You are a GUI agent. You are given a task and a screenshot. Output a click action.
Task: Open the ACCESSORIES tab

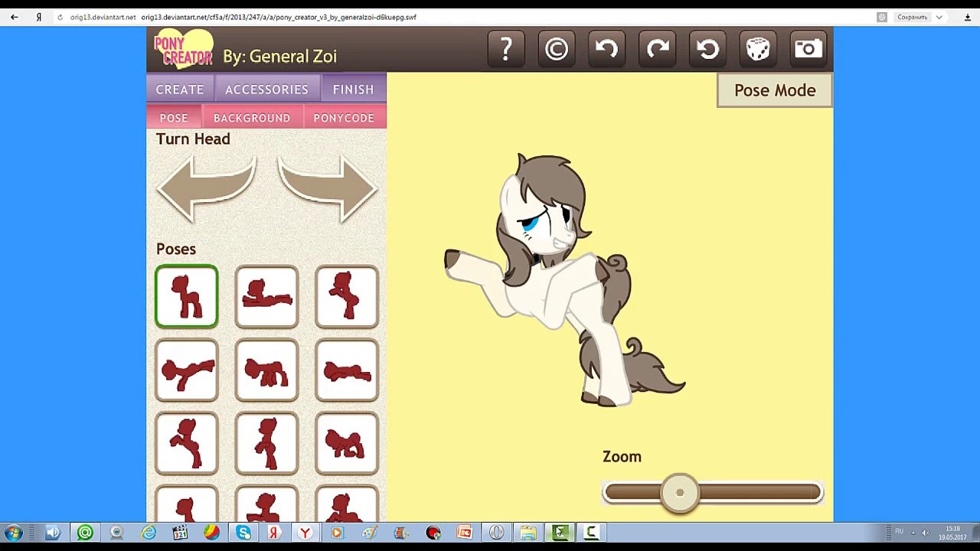[266, 90]
